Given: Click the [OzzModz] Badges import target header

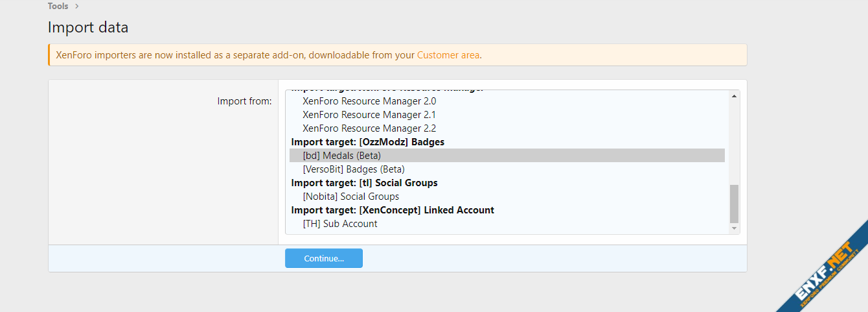Looking at the screenshot, I should 367,142.
